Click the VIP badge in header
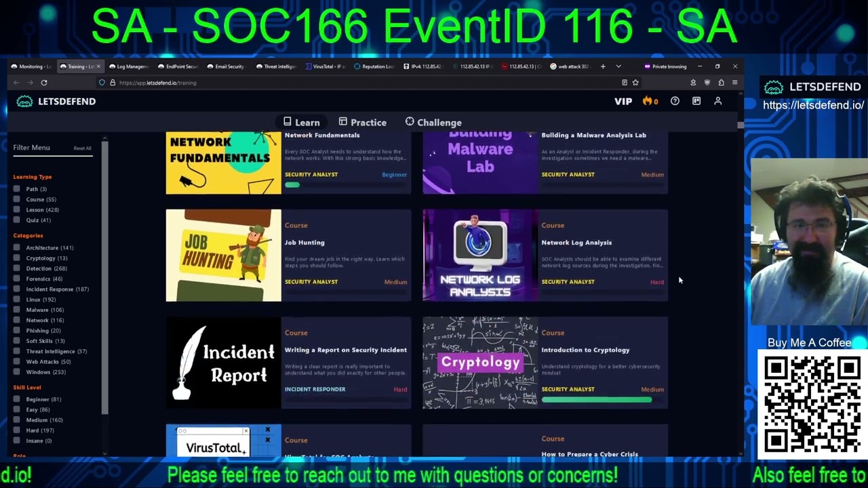Viewport: 868px width, 488px height. 623,102
